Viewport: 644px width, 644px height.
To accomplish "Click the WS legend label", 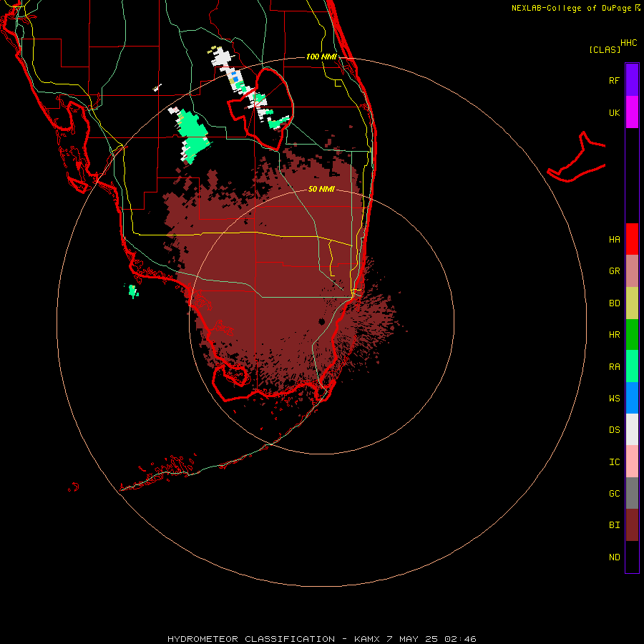I will 614,398.
